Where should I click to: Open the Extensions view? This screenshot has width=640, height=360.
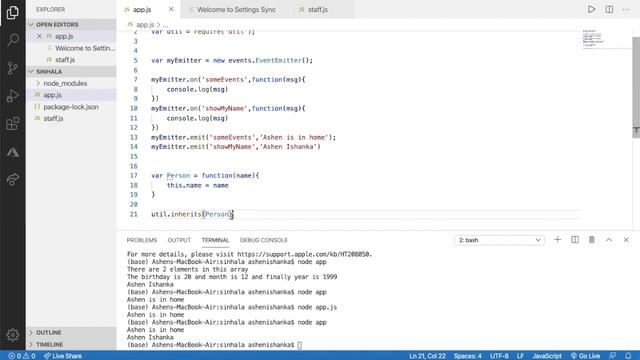tap(13, 124)
